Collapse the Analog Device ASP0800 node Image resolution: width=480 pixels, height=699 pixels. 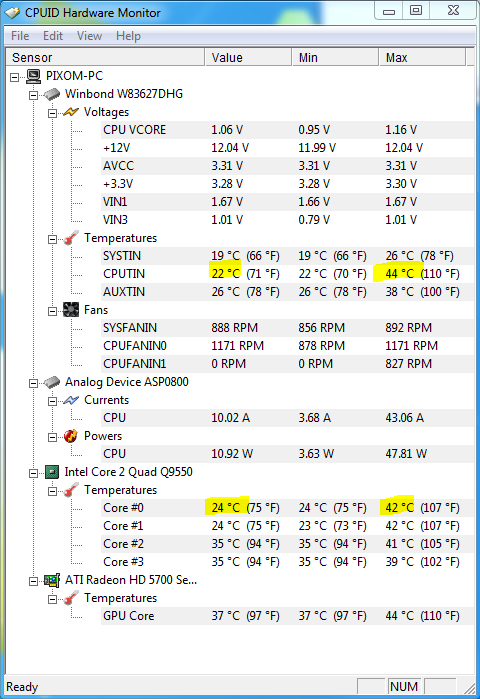pyautogui.click(x=33, y=383)
